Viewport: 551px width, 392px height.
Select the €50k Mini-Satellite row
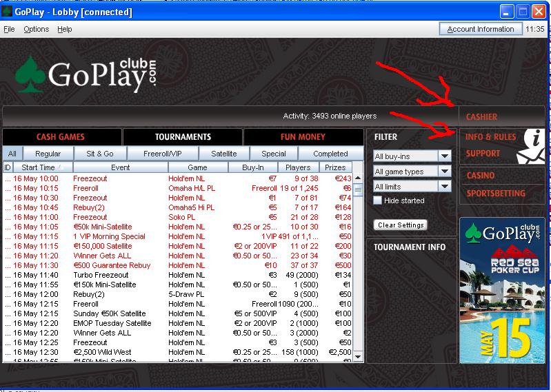click(177, 227)
